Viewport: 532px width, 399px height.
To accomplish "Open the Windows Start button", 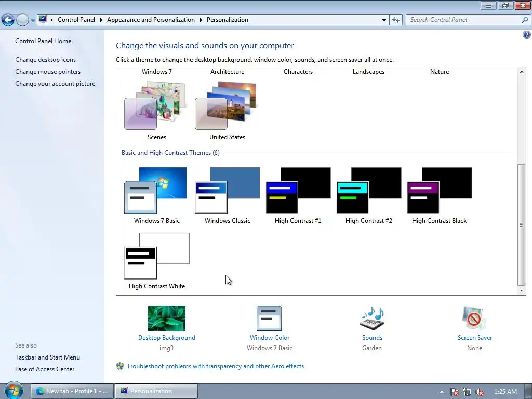I will 14,391.
